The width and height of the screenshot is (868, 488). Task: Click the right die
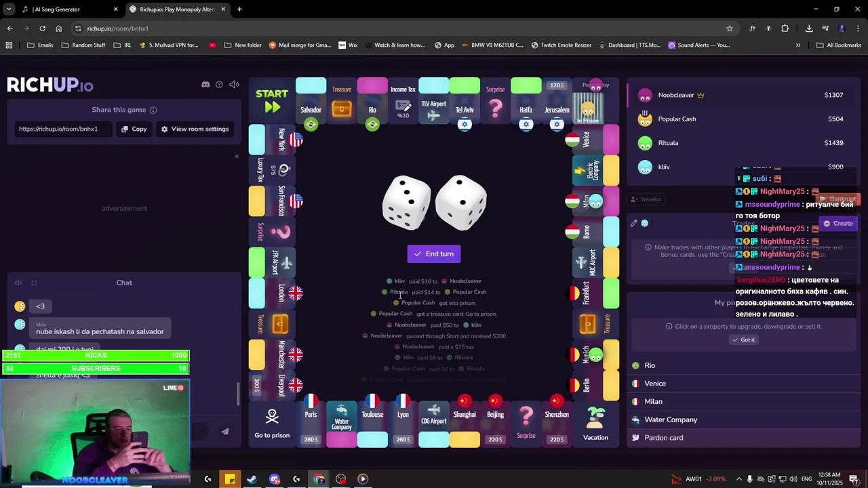461,201
